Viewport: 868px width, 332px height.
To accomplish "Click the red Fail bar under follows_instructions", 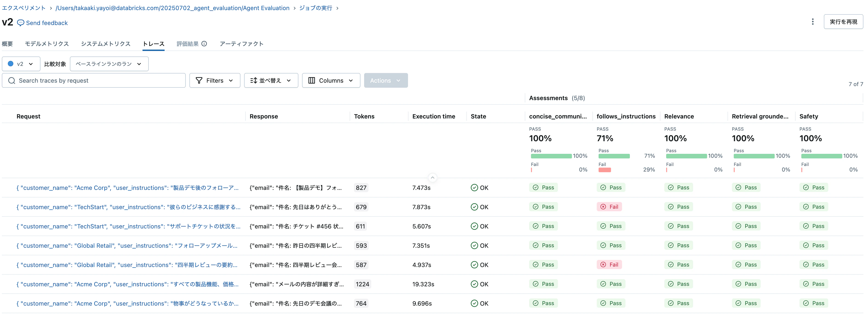I will (x=605, y=170).
